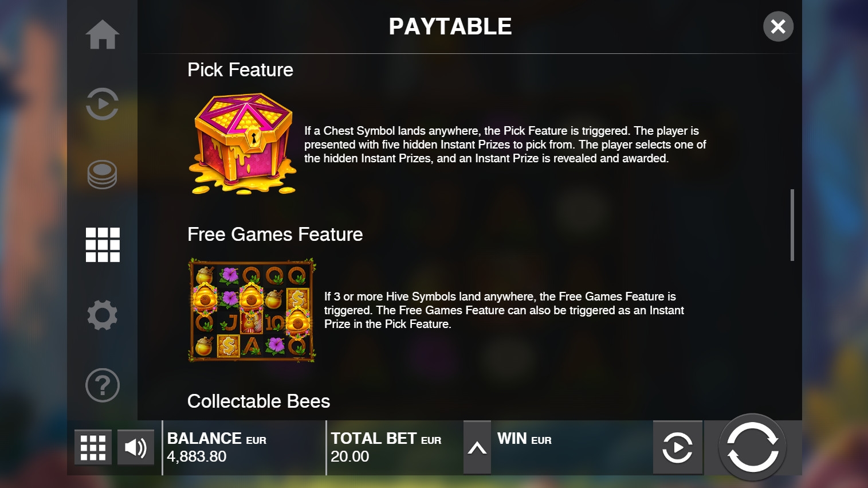Open the coin stack bet settings
This screenshot has height=488, width=868.
point(103,174)
